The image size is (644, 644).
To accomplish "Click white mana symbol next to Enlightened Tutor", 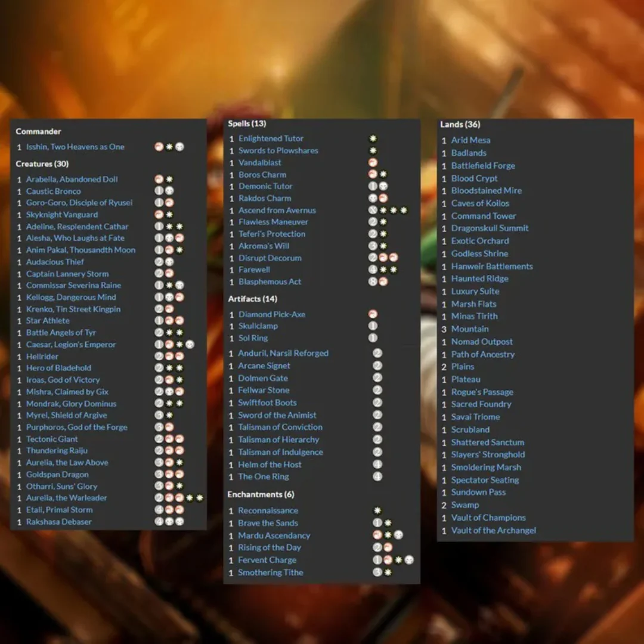I will [373, 138].
